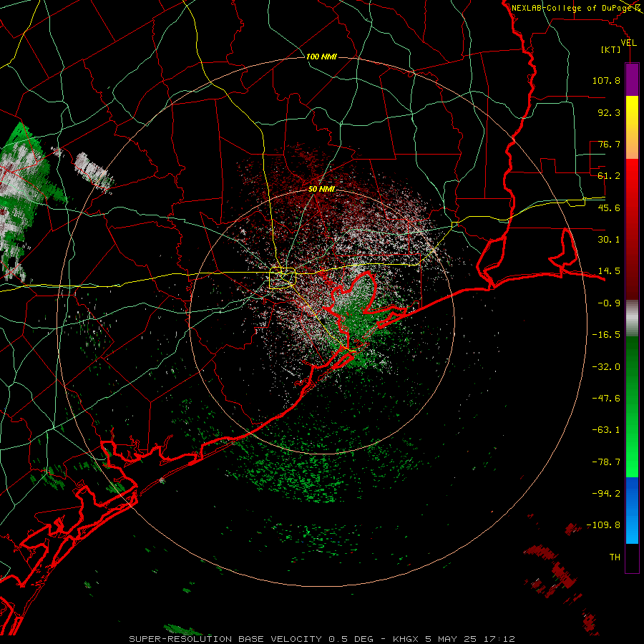Viewport: 644px width, 644px height.
Task: Click the -0.9 velocity scale value
Action: point(609,303)
